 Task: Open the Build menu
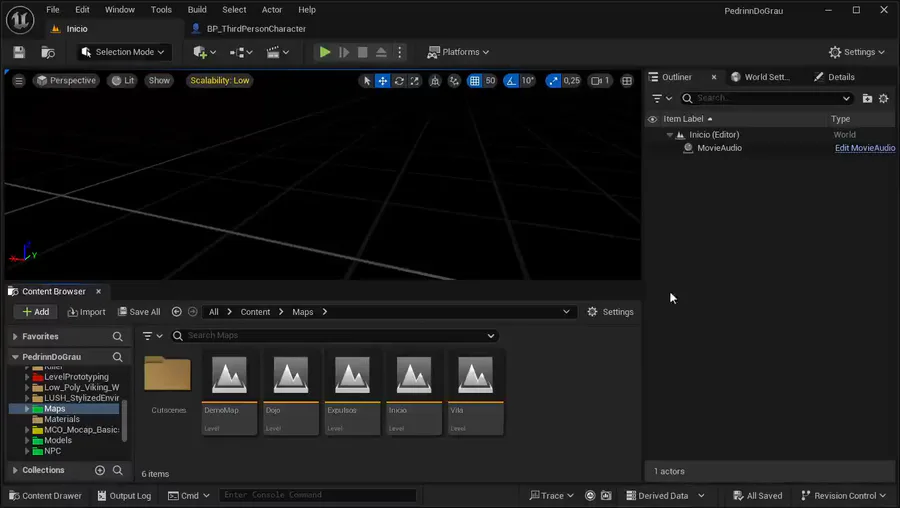(197, 10)
